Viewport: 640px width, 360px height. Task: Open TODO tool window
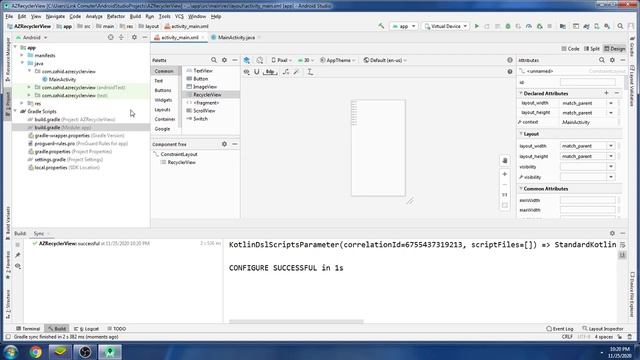point(117,329)
